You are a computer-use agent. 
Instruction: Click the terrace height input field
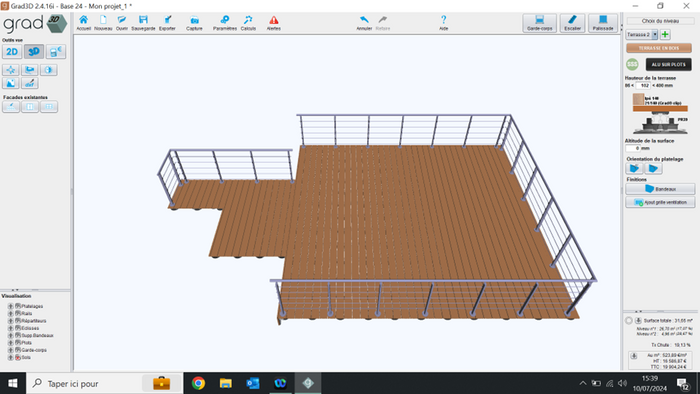point(643,85)
